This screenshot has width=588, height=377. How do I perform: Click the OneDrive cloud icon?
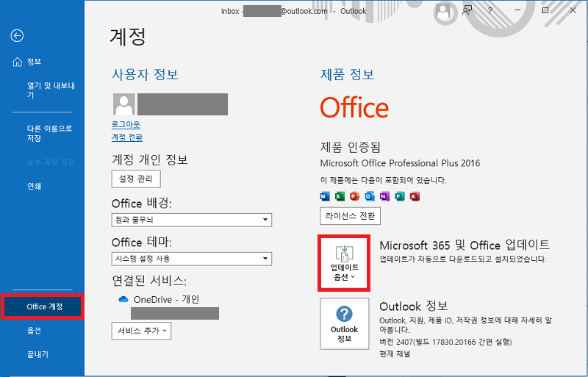(x=123, y=300)
